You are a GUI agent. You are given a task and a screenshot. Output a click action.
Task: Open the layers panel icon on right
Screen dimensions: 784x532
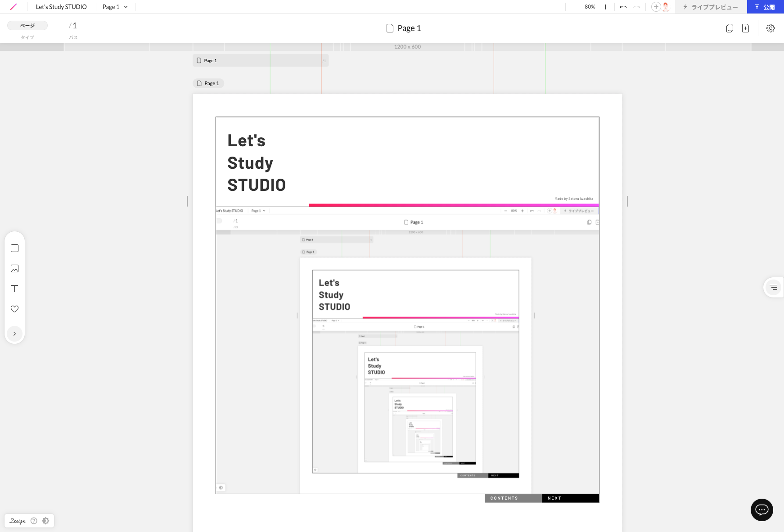tap(773, 287)
